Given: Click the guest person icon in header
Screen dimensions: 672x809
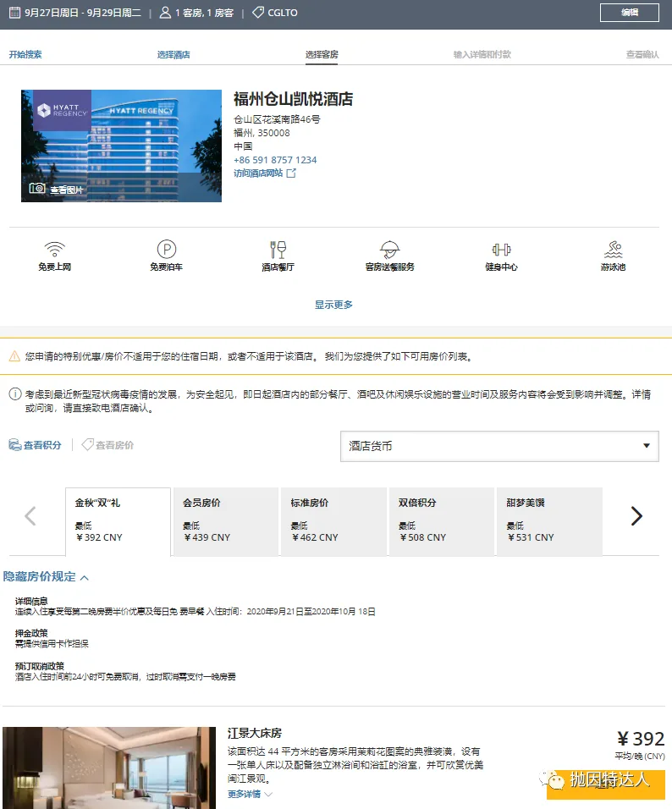Looking at the screenshot, I should pyautogui.click(x=165, y=13).
